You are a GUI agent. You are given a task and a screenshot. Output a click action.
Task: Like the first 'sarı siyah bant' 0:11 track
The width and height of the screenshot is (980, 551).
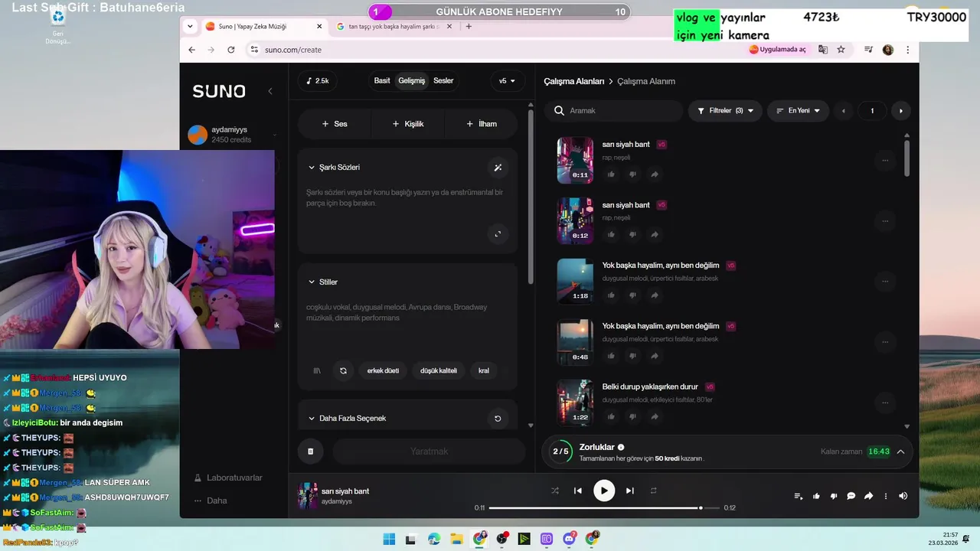point(611,174)
